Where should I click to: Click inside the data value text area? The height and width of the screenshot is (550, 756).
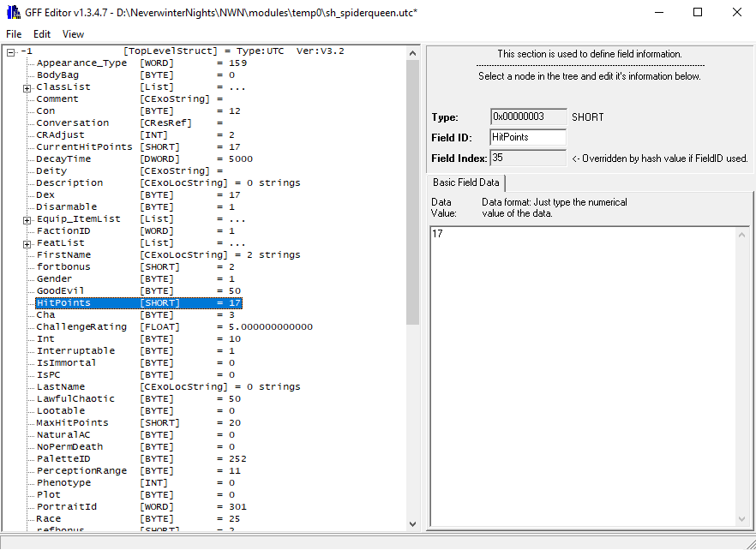pyautogui.click(x=583, y=377)
